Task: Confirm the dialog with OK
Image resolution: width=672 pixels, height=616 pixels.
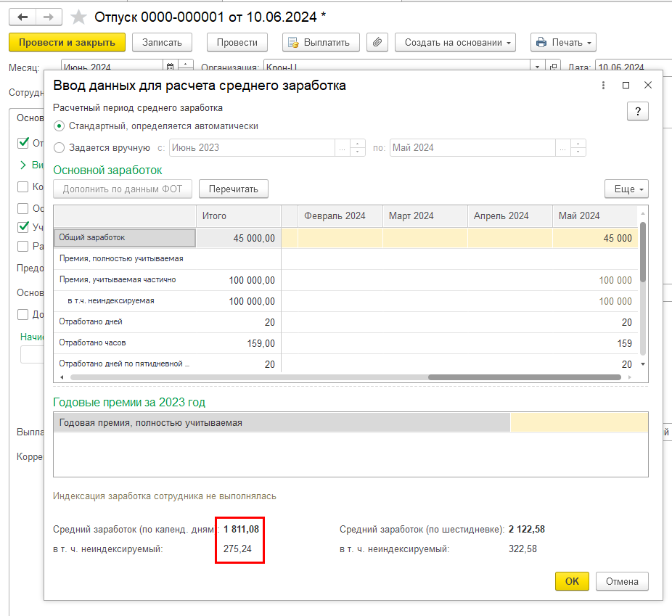Action: pyautogui.click(x=572, y=581)
